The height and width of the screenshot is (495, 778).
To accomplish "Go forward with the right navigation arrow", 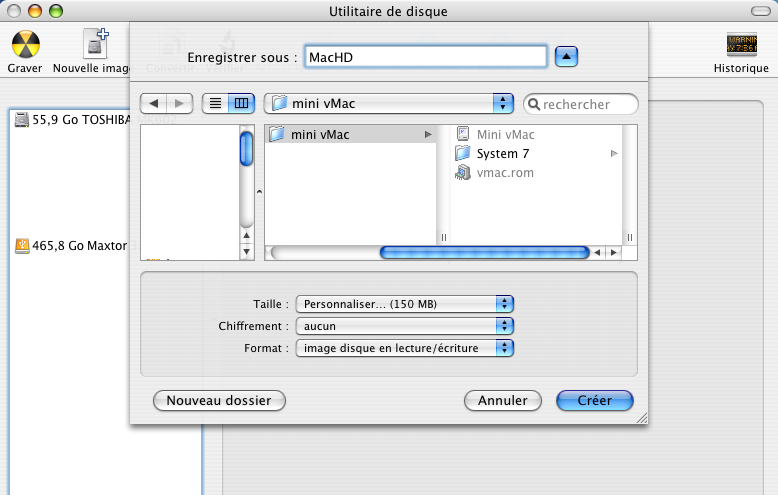I will click(x=179, y=104).
